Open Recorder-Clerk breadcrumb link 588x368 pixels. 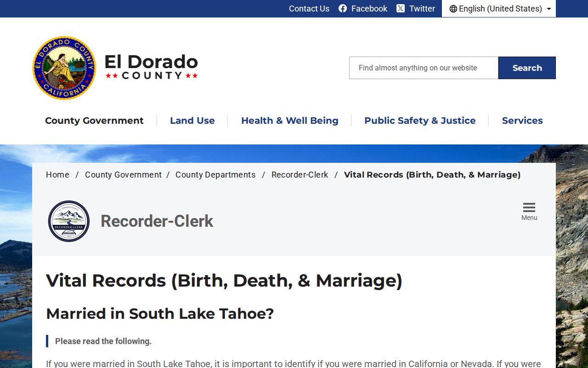tap(300, 175)
